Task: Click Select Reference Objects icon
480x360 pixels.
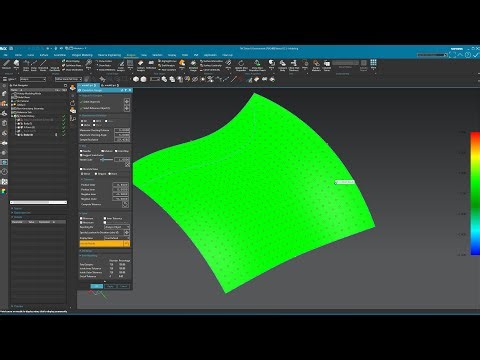Action: point(127,109)
